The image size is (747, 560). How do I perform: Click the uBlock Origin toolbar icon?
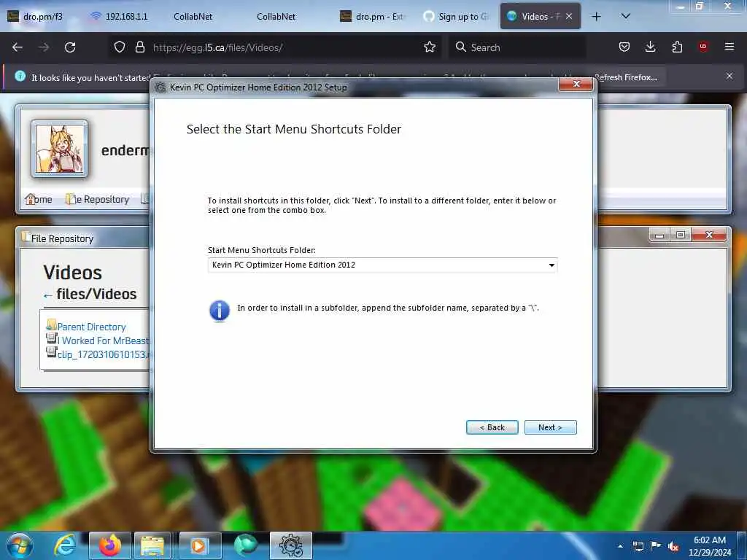click(703, 47)
